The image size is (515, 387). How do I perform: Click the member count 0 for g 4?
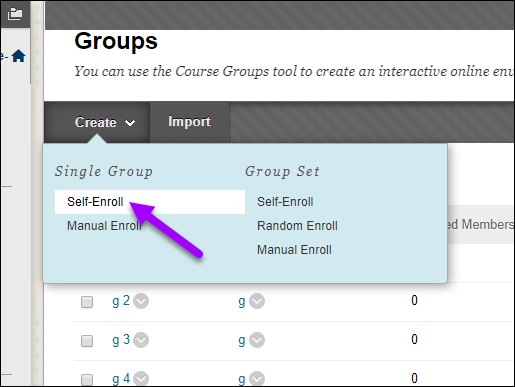click(x=414, y=378)
